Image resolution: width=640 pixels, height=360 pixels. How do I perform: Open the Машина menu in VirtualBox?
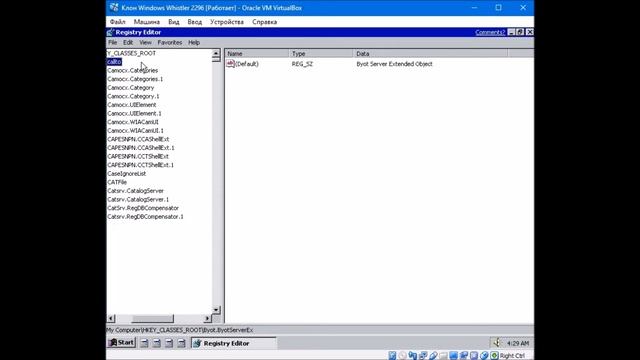pos(147,22)
